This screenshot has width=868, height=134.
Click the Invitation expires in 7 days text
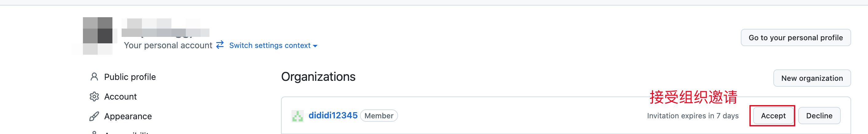692,116
